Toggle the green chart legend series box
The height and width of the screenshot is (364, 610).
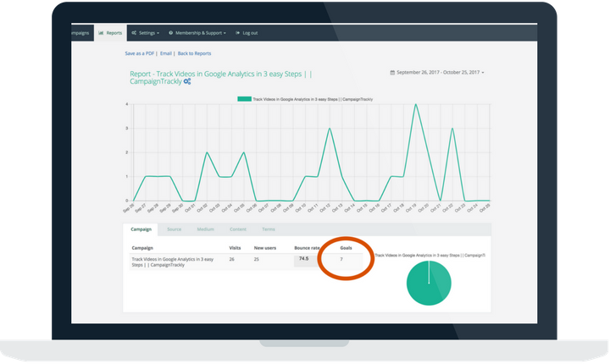tap(244, 99)
